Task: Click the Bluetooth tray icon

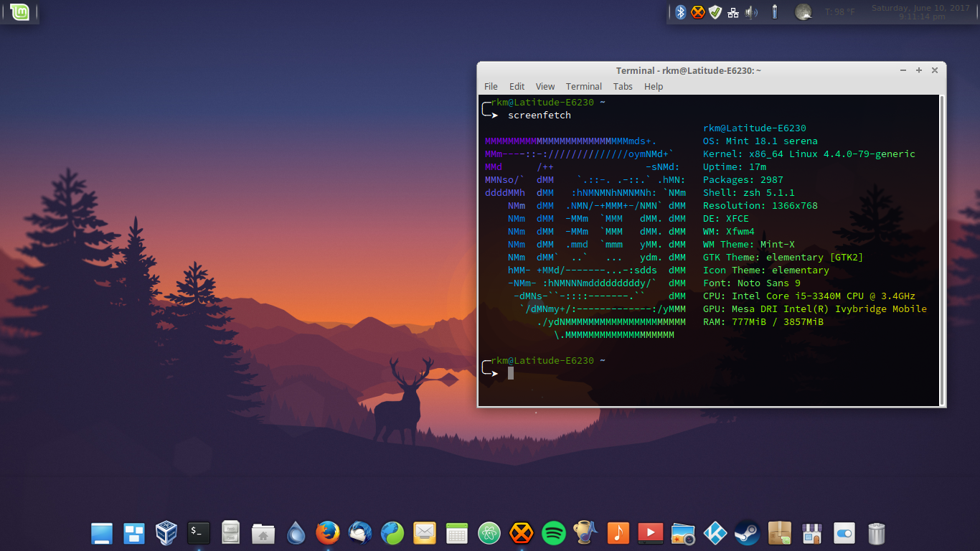Action: [x=680, y=11]
